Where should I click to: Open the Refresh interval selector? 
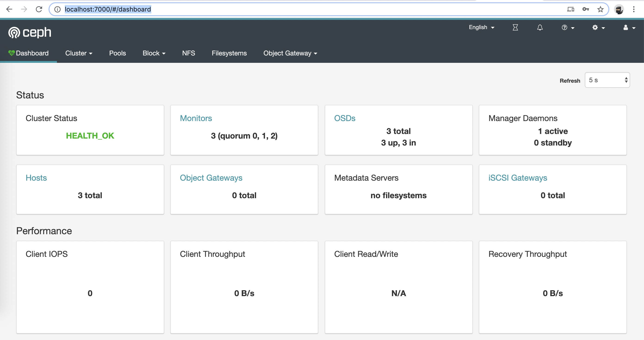pyautogui.click(x=607, y=80)
